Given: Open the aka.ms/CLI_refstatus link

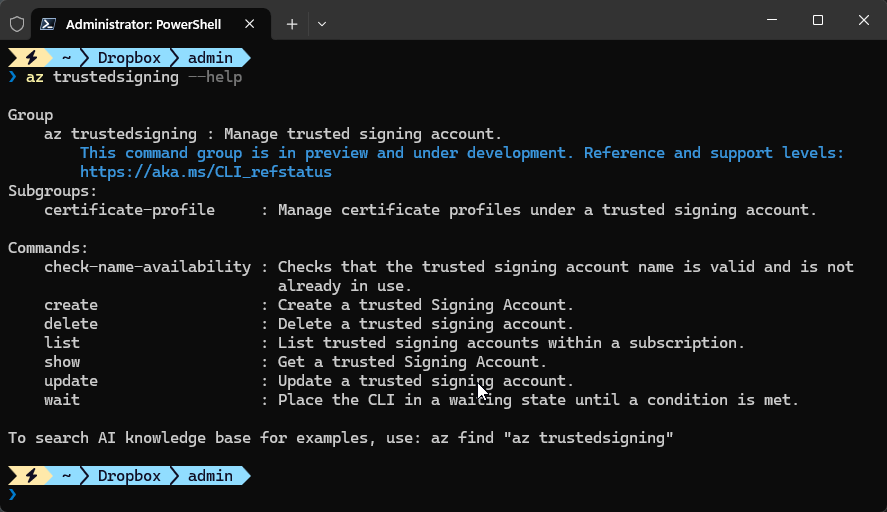Looking at the screenshot, I should [205, 172].
